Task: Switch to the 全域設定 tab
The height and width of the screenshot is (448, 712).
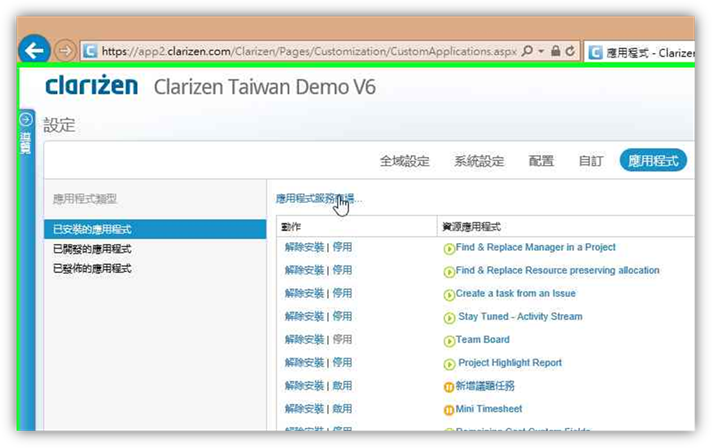Action: pyautogui.click(x=404, y=161)
